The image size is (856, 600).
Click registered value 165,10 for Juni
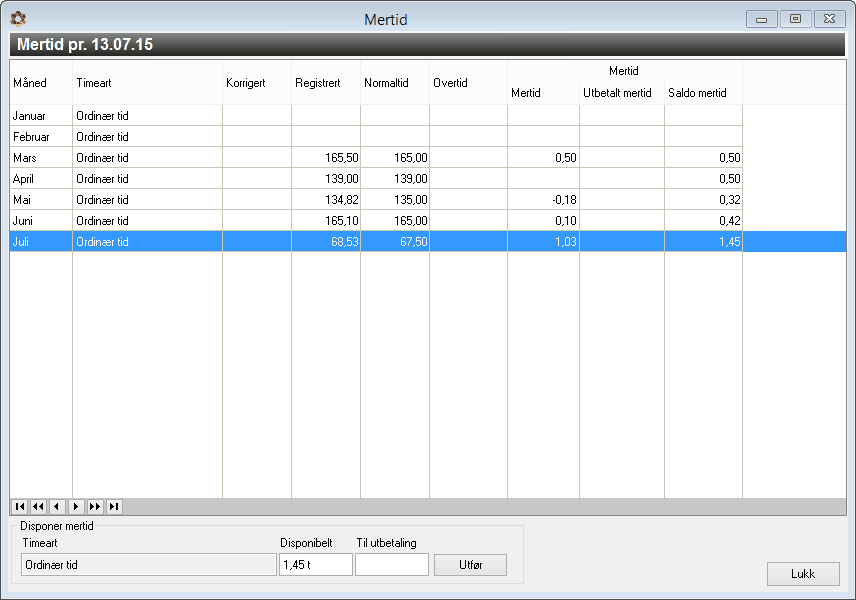342,221
